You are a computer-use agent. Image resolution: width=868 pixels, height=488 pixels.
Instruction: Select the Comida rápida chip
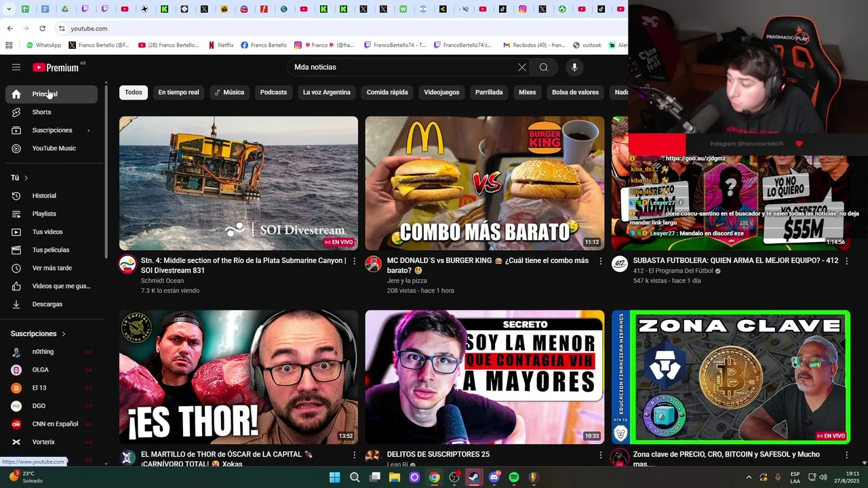387,92
